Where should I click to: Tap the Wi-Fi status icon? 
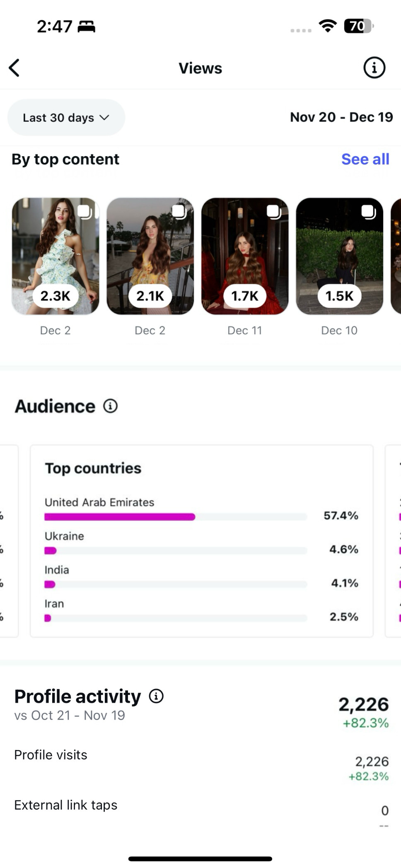point(327,26)
